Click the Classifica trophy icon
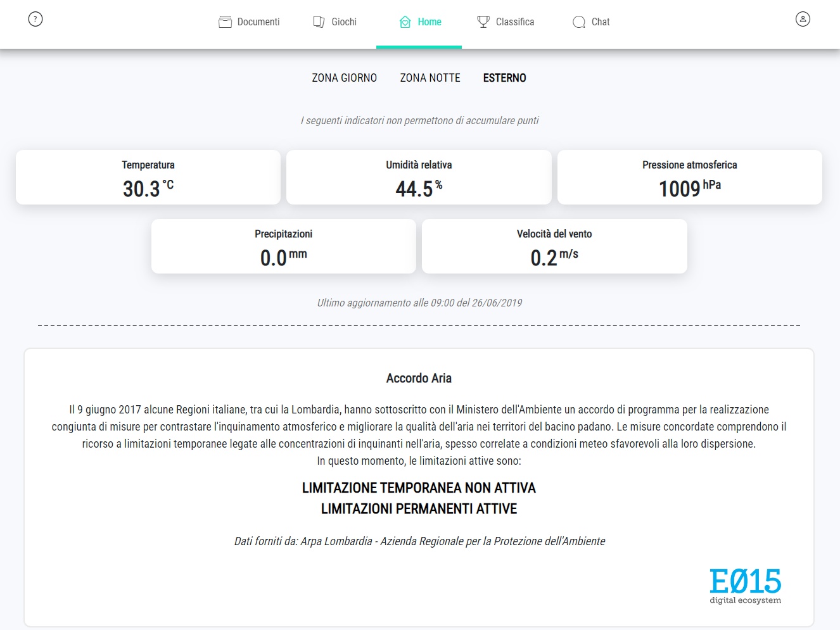The image size is (840, 630). 483,22
